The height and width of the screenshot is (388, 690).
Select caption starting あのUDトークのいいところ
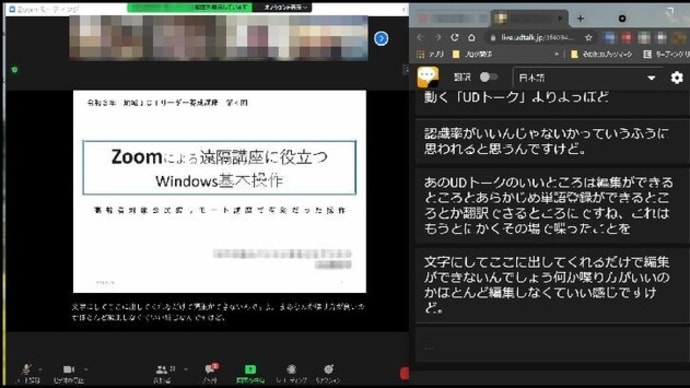point(552,205)
